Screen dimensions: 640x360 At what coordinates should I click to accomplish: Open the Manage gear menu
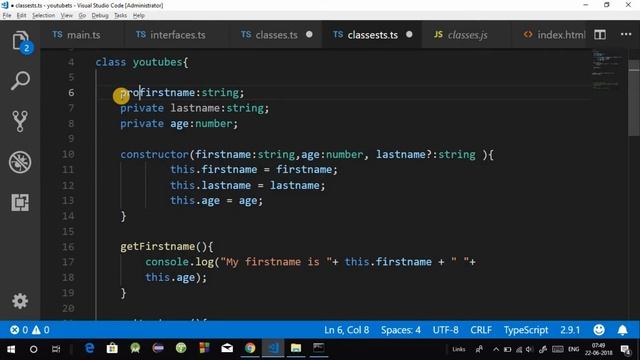(20, 301)
